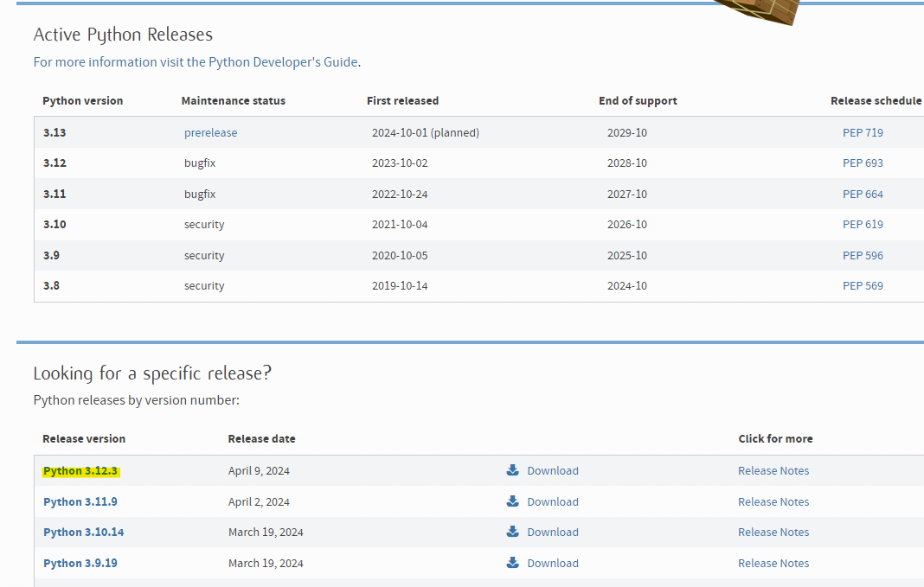Viewport: 924px width, 587px height.
Task: Click download icon in Python 3.10.14 row
Action: [x=513, y=531]
